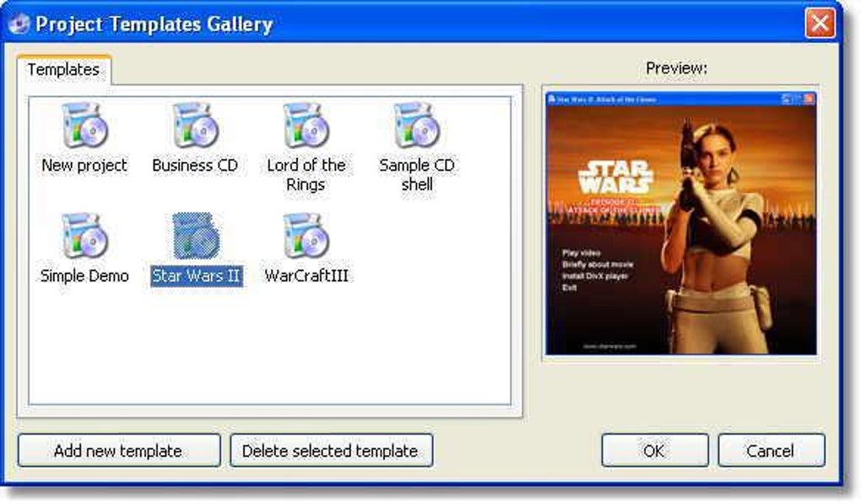Click the app icon in the title bar

[x=19, y=24]
